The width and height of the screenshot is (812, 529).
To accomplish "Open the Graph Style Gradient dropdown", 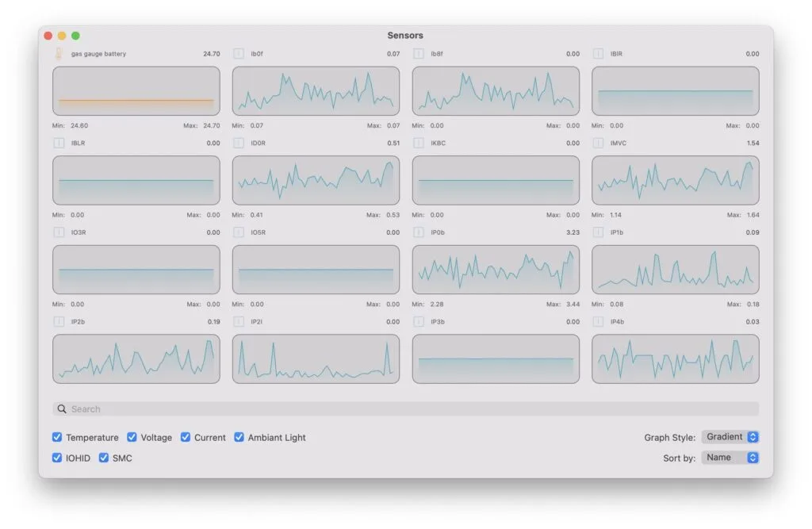I will tap(730, 437).
